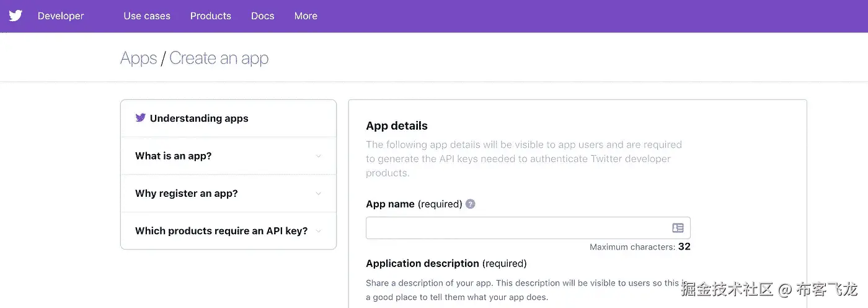Select the "Understanding apps" panel heading
This screenshot has height=308, width=868.
pos(199,119)
